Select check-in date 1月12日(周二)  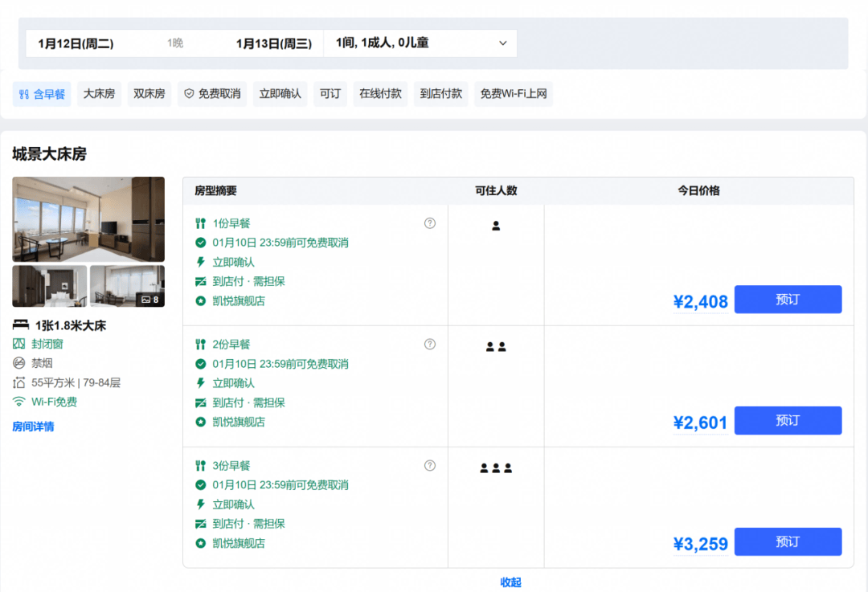[x=76, y=43]
